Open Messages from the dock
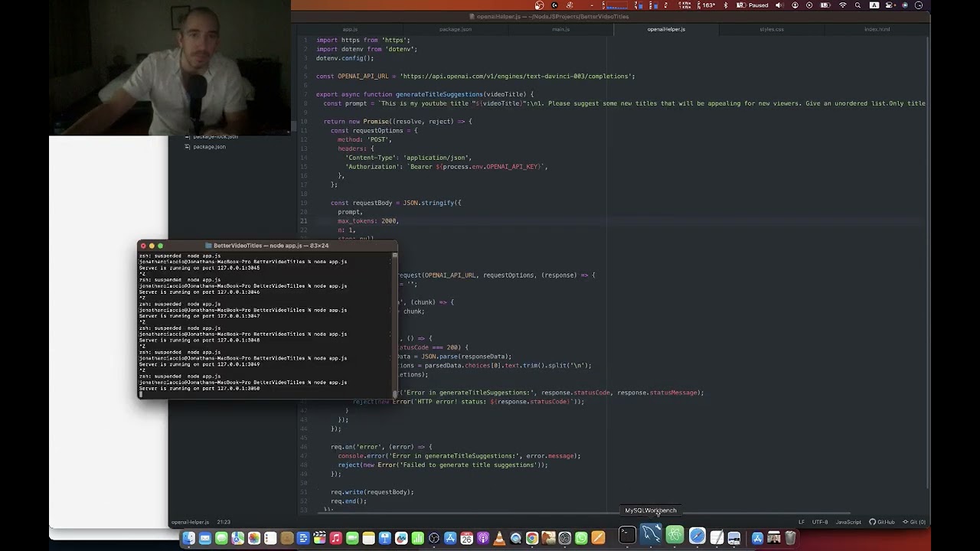 [x=222, y=538]
